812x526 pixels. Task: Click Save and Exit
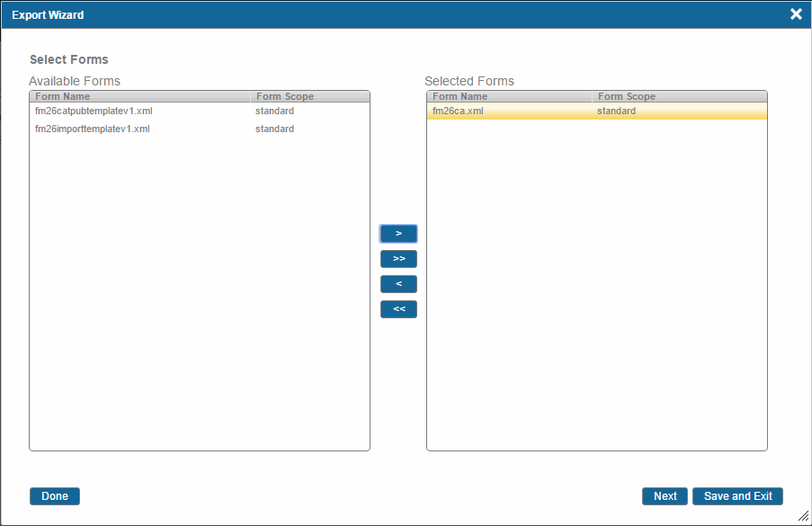pos(737,496)
